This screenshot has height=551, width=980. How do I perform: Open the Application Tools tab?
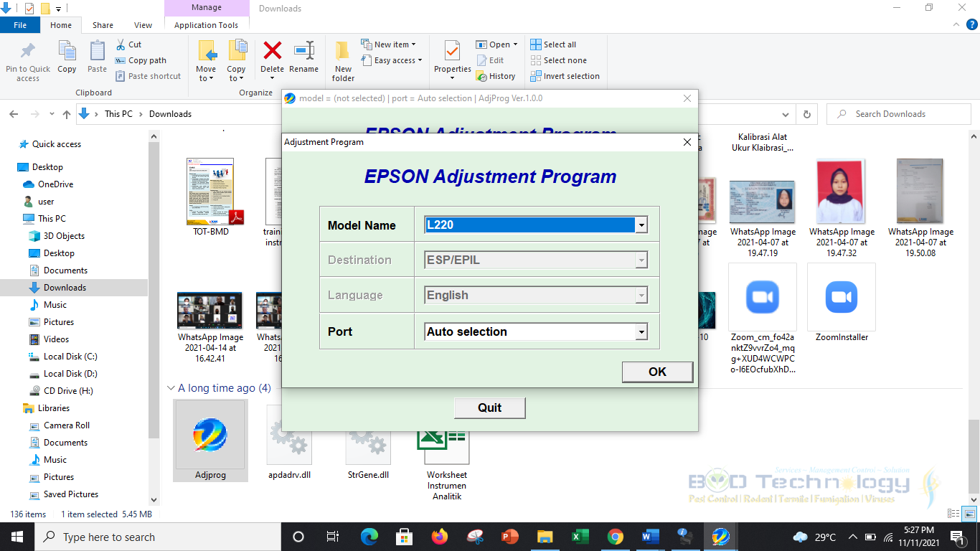tap(207, 25)
